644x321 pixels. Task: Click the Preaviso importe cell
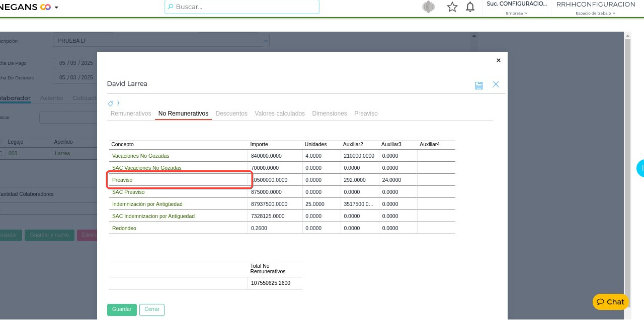click(275, 180)
